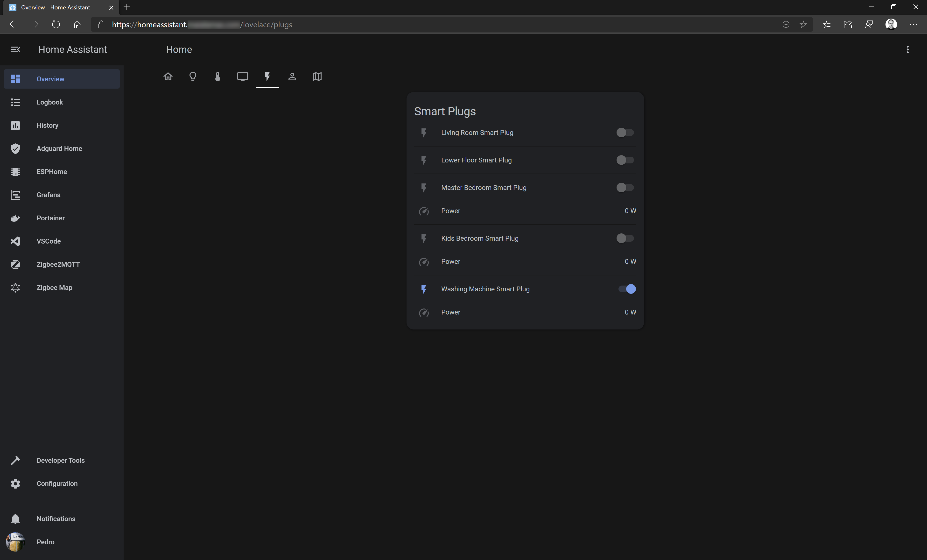
Task: Open browser settings ellipsis menu
Action: [x=913, y=24]
